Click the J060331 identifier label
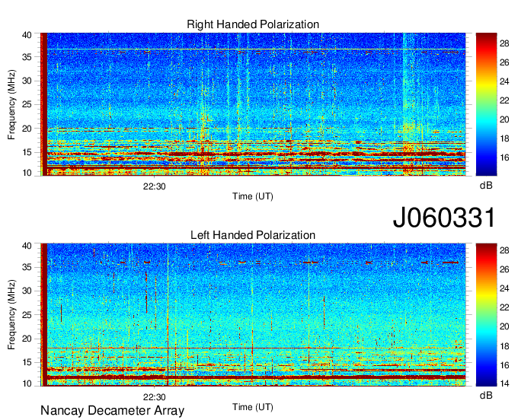Viewport: 518px width, 420px height. (444, 218)
